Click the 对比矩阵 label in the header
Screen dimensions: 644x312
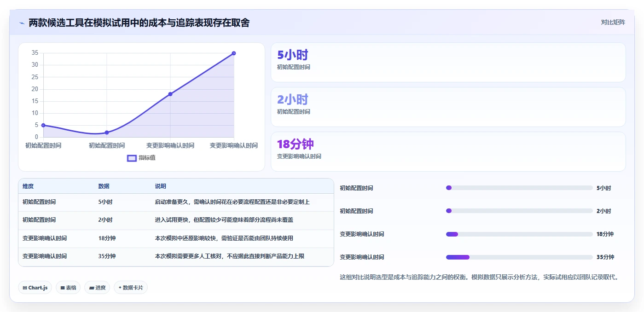pyautogui.click(x=613, y=22)
